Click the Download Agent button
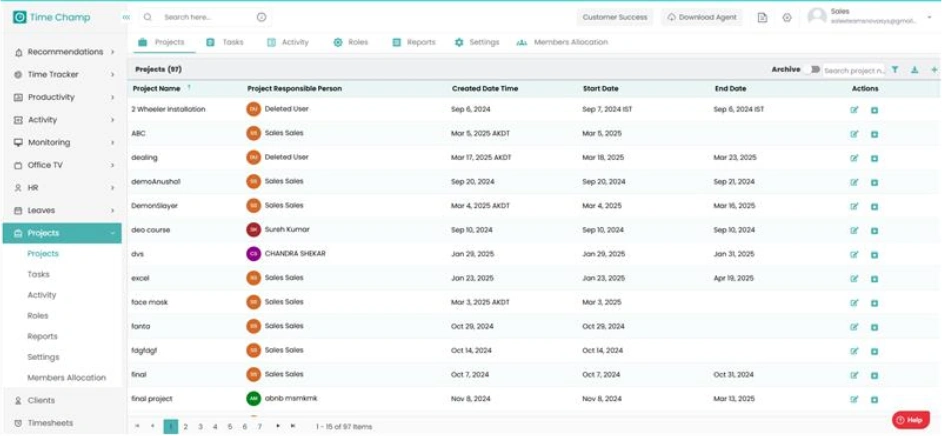 [x=703, y=17]
